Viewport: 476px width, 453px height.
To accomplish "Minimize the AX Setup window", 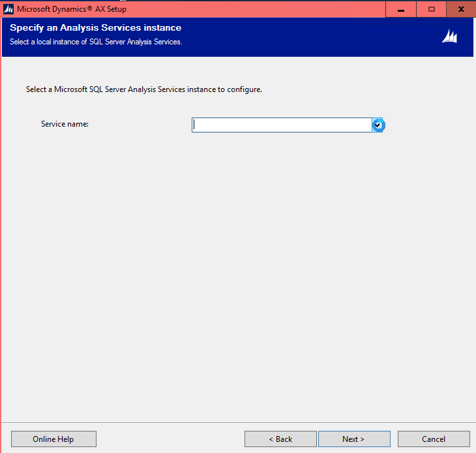I will tap(400, 9).
